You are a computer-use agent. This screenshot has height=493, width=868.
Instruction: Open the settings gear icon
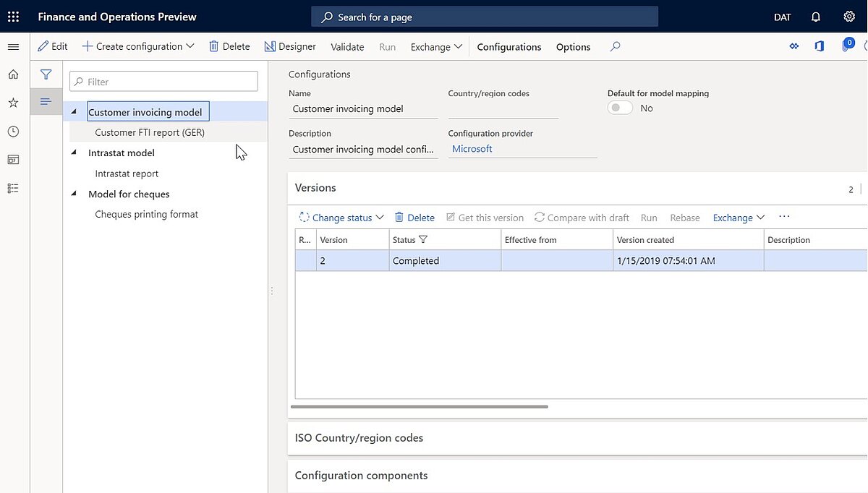click(849, 17)
